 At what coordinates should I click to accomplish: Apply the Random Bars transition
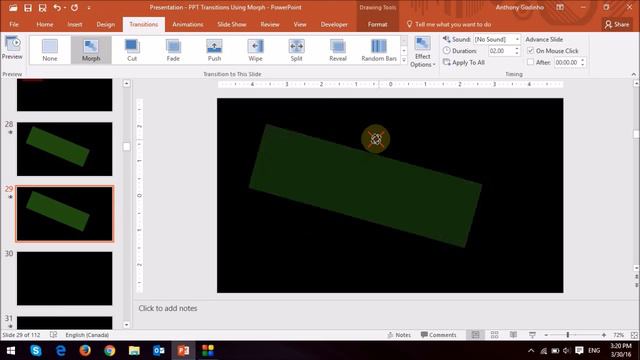point(379,50)
